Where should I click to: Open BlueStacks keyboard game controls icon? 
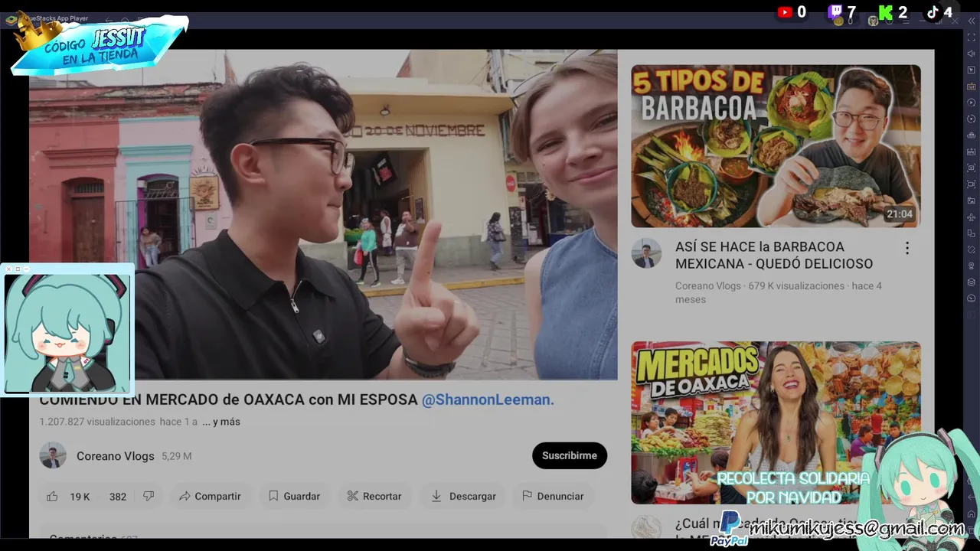[x=972, y=86]
